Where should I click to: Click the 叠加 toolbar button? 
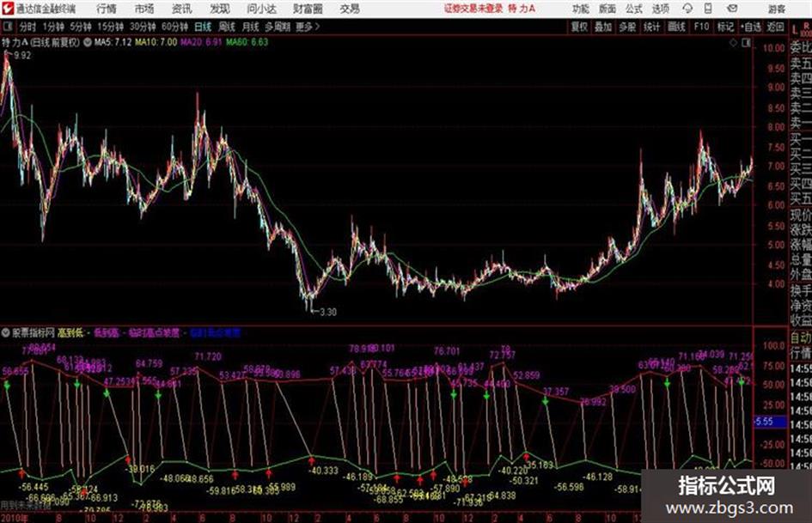603,27
